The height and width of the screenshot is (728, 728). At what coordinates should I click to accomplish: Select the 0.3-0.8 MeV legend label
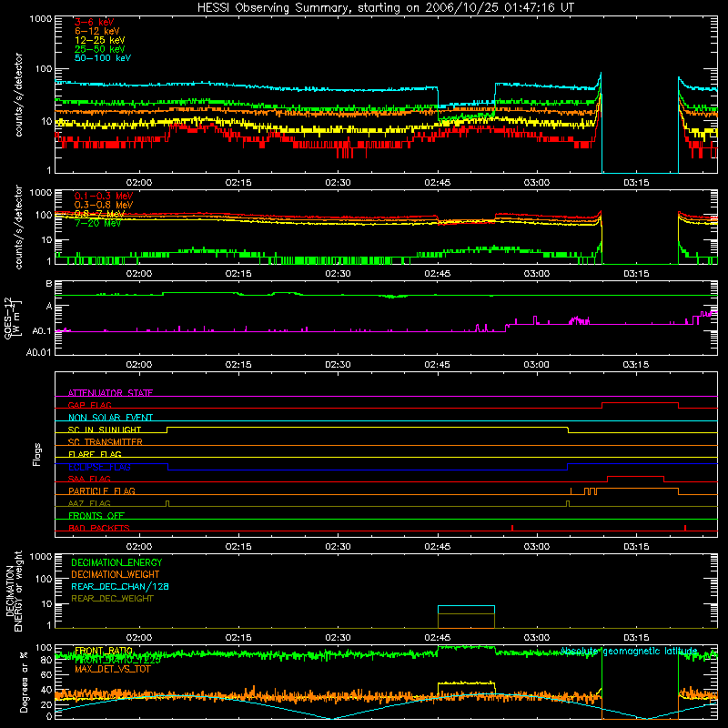click(x=104, y=205)
